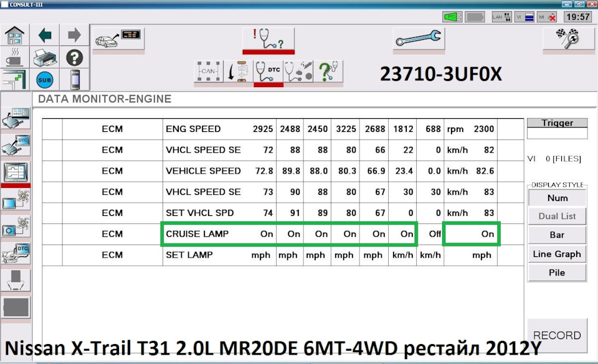
Task: Click the sidebar seat icon
Action: coord(16,281)
